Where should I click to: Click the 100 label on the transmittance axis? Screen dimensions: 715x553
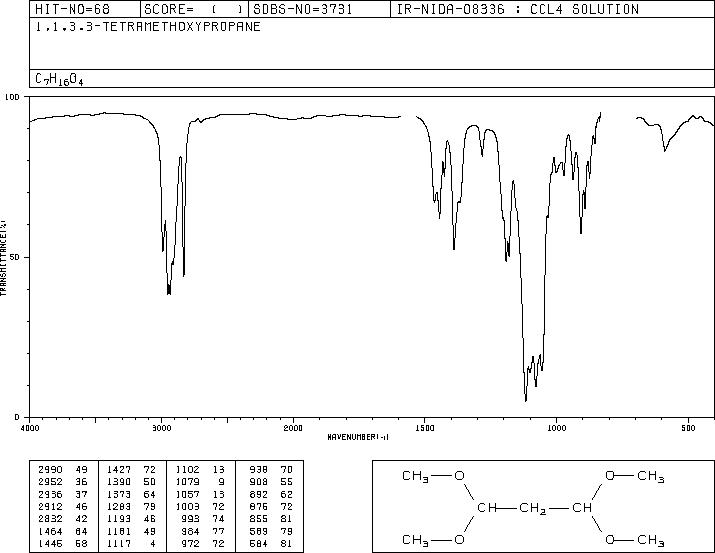point(12,97)
